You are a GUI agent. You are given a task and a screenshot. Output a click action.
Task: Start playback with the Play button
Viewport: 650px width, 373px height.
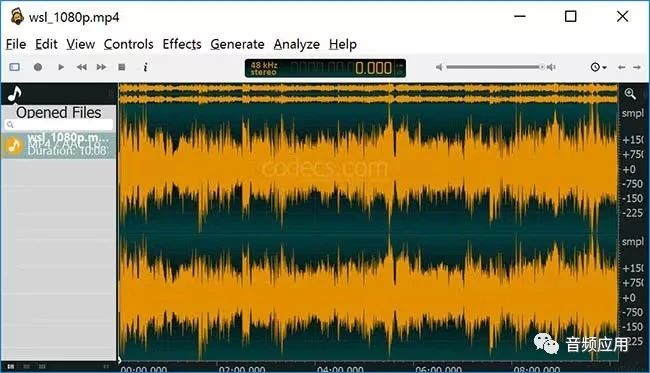click(x=61, y=67)
